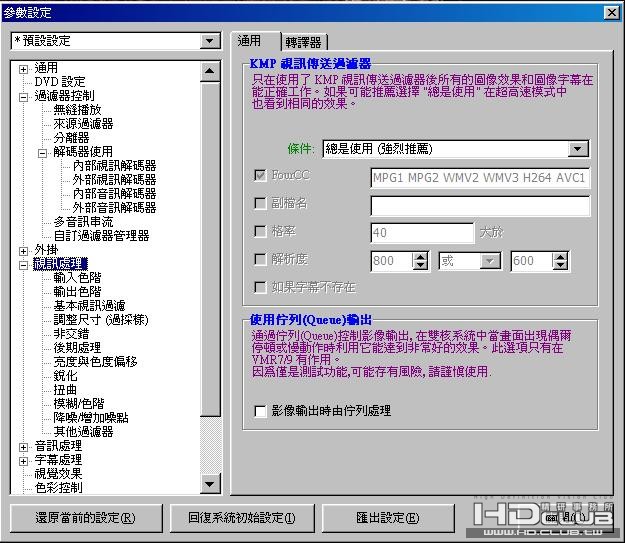Screen dimensions: 625x543
Task: Click the 還原當前的設定(R) button
Action: [x=86, y=518]
